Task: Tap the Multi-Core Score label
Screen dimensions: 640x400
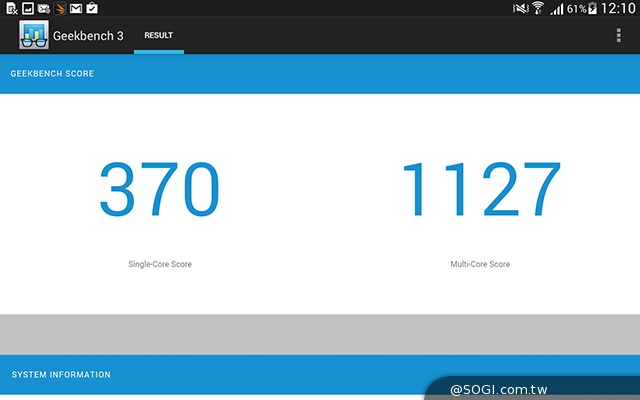Action: pyautogui.click(x=480, y=264)
